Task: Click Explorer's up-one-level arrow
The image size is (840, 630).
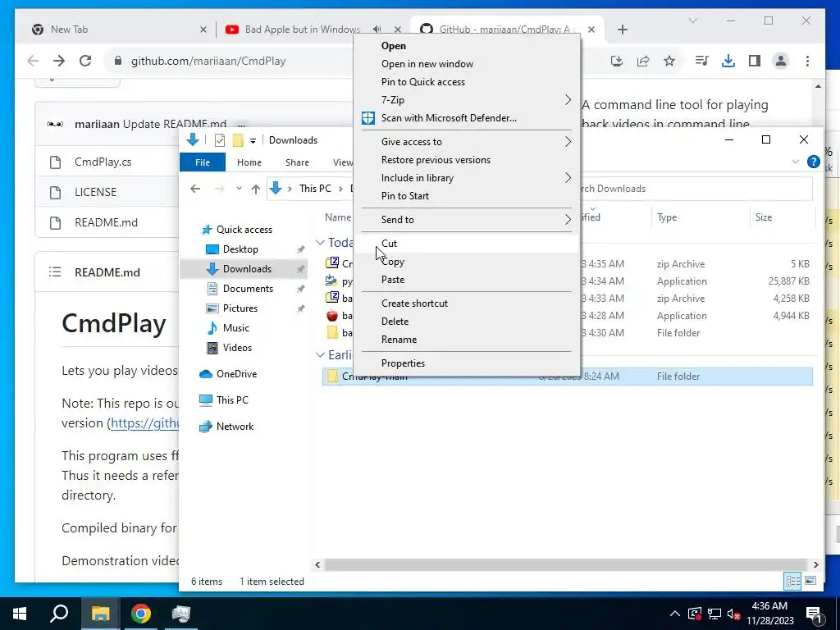Action: point(256,189)
